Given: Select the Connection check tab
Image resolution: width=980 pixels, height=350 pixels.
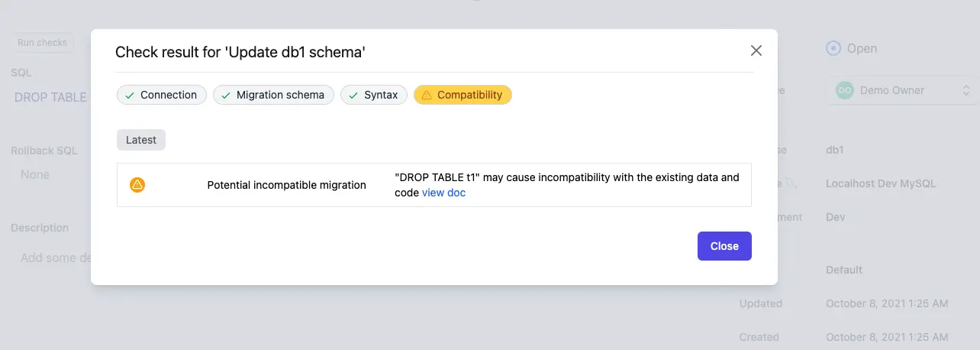Looking at the screenshot, I should (162, 95).
